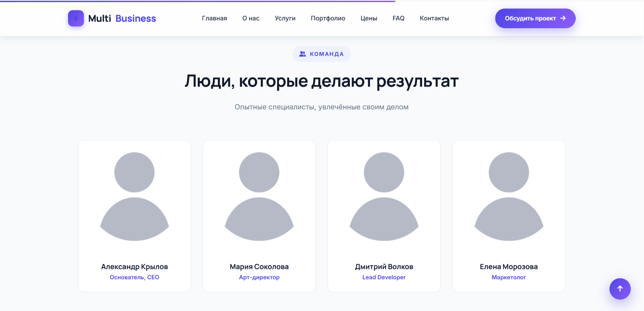The image size is (644, 311).
Task: Open Дмитрий Волков's avatar picture
Action: pyautogui.click(x=384, y=197)
